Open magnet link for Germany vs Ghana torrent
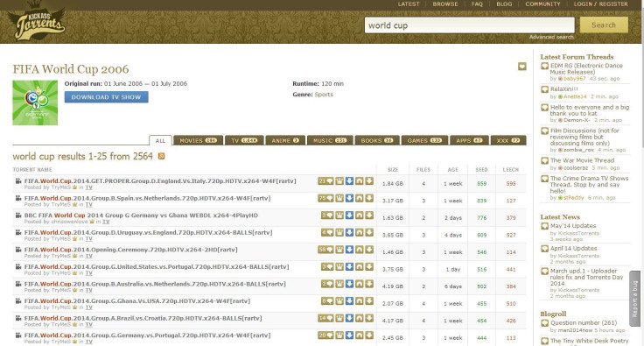The width and height of the screenshot is (644, 346). [x=360, y=215]
